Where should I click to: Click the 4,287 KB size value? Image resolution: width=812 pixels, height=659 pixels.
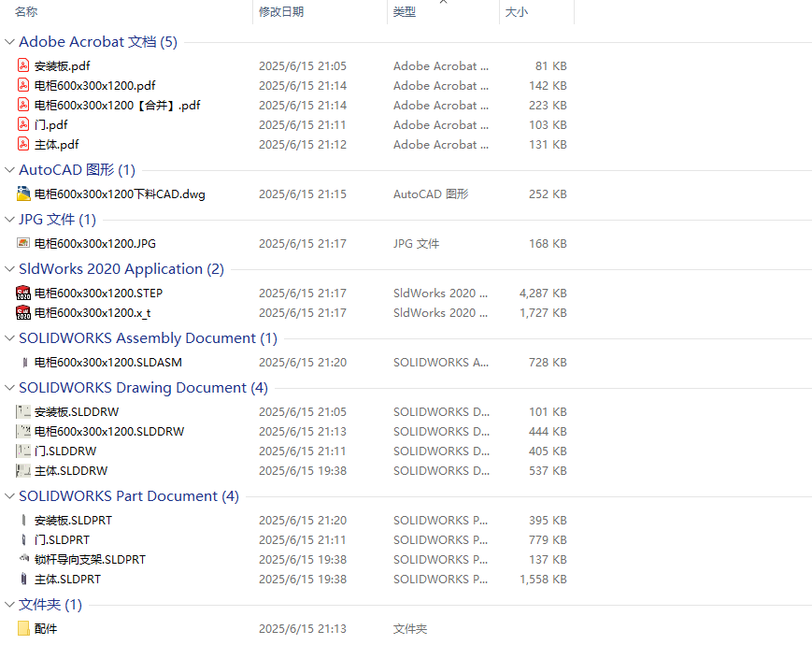point(543,293)
